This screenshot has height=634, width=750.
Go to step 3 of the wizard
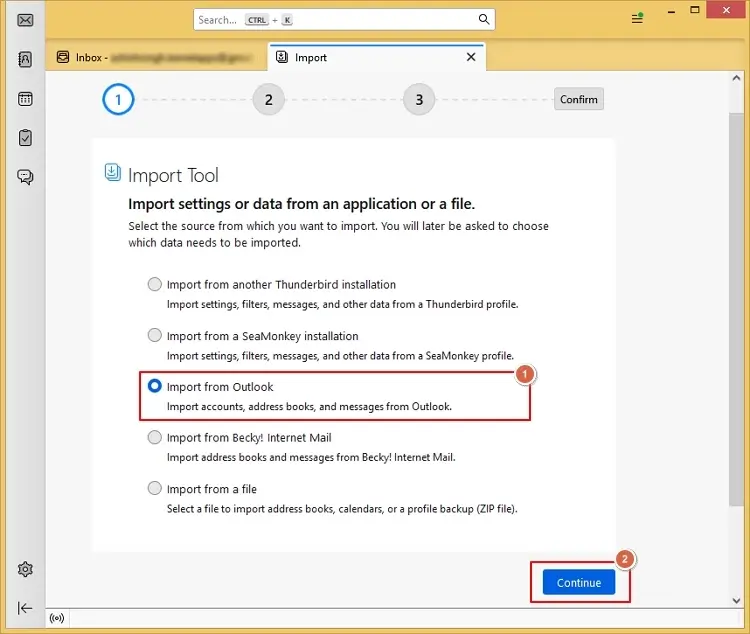point(419,100)
